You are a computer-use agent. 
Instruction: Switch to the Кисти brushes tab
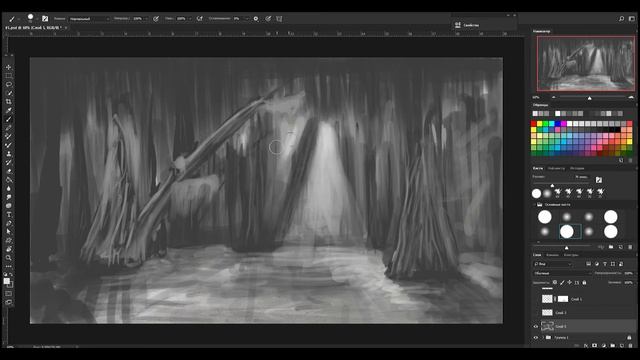click(538, 168)
